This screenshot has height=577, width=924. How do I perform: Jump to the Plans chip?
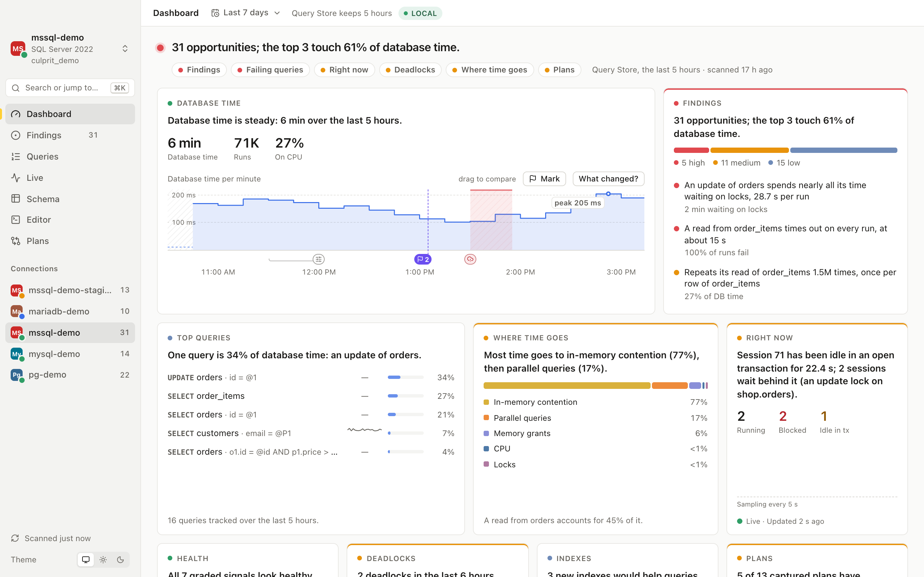coord(559,70)
